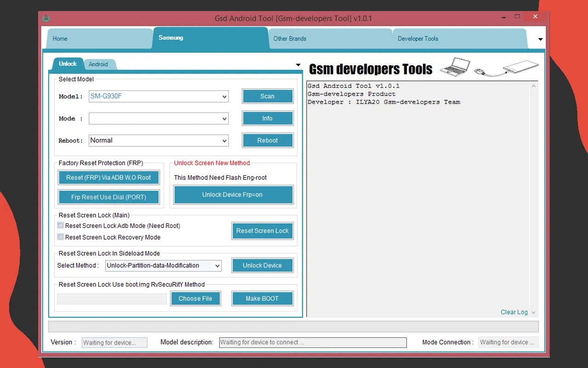This screenshot has width=588, height=368.
Task: Click the Unlock Device button
Action: coord(262,265)
